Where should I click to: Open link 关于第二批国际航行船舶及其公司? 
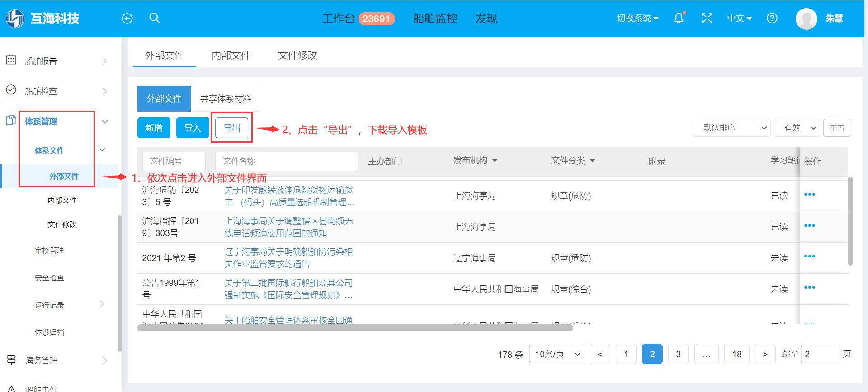(x=289, y=289)
